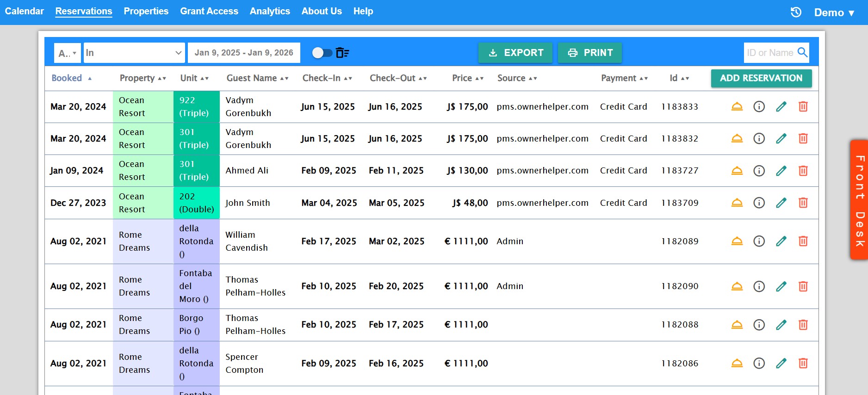Click the history clock icon in header

coord(796,12)
